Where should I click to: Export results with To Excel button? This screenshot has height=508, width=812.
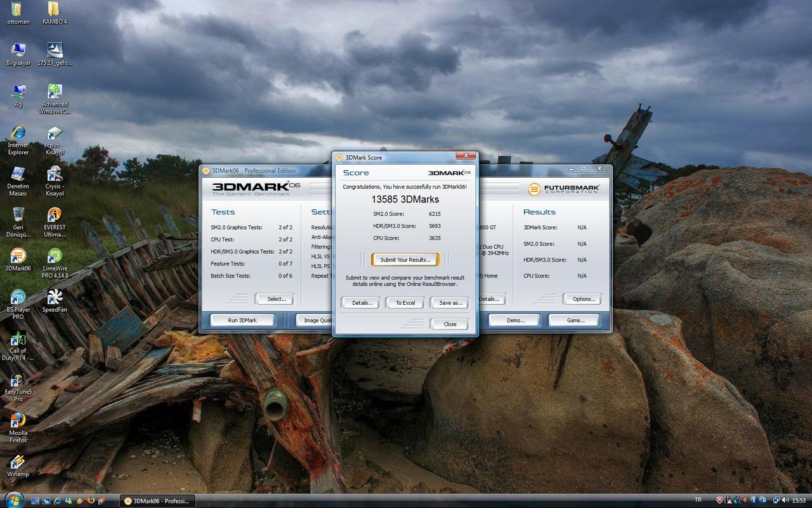coord(405,303)
